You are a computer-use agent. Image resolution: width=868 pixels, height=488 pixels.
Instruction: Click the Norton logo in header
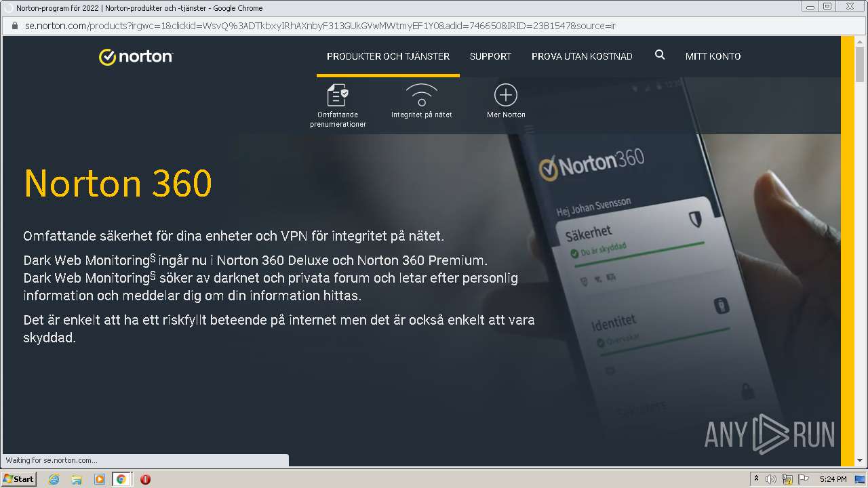136,56
